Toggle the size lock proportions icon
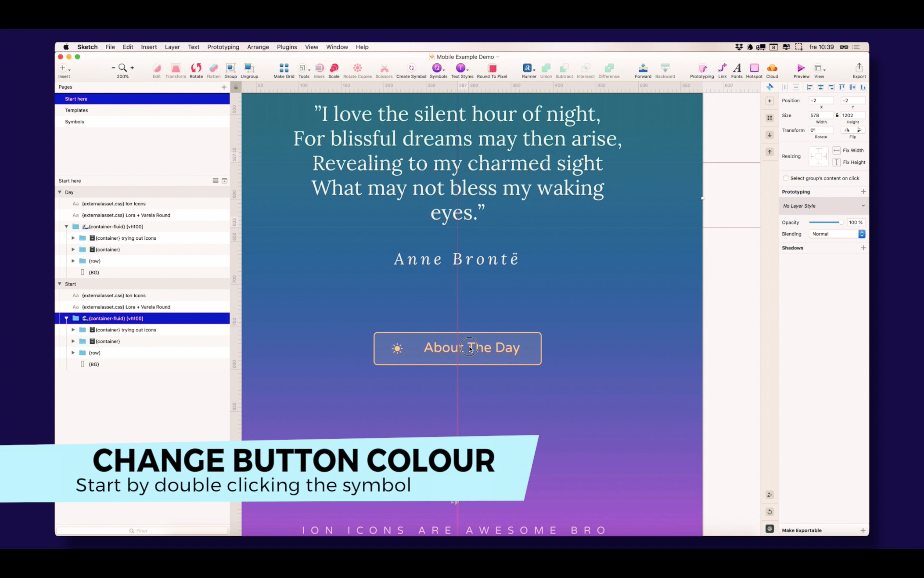924x578 pixels. point(837,115)
